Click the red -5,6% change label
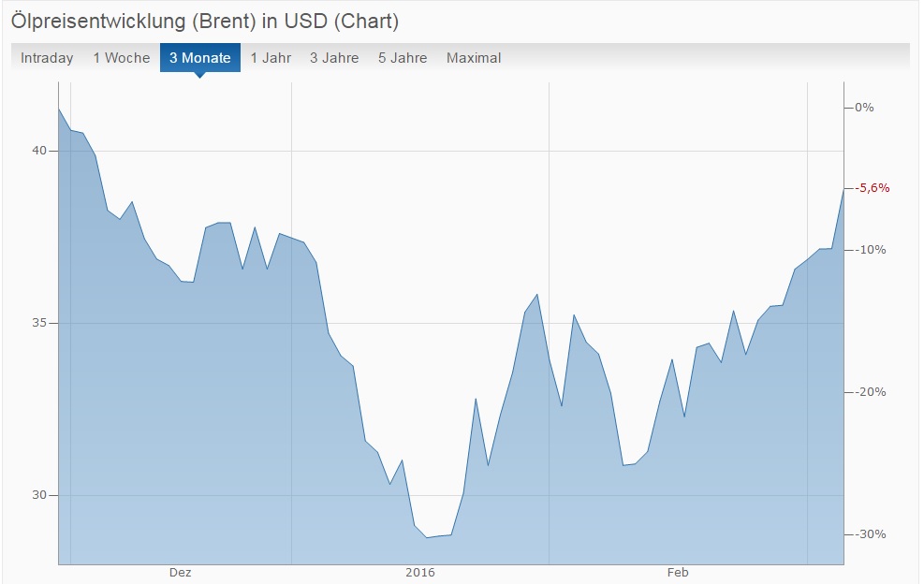 (x=873, y=188)
